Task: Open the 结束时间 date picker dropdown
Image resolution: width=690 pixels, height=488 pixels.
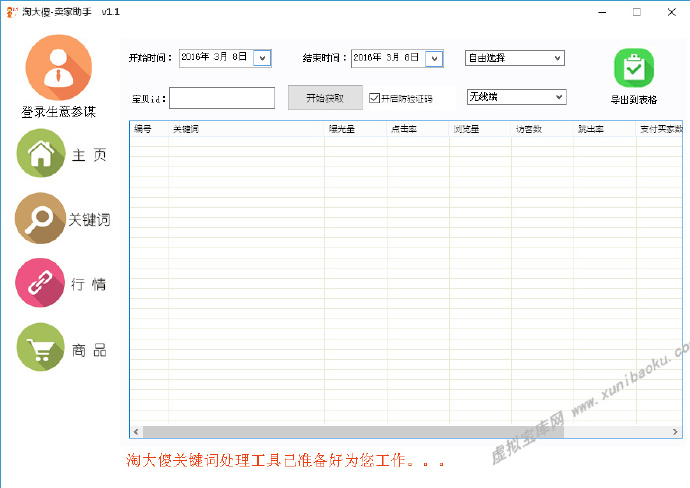Action: tap(434, 58)
